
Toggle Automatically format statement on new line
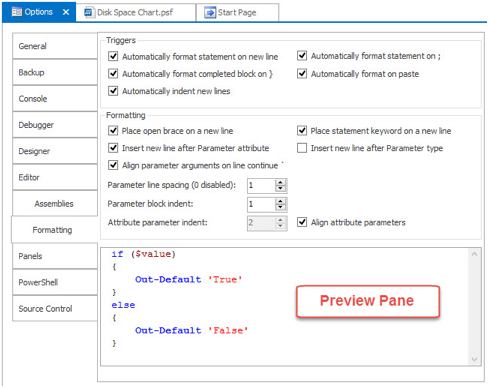[x=113, y=56]
